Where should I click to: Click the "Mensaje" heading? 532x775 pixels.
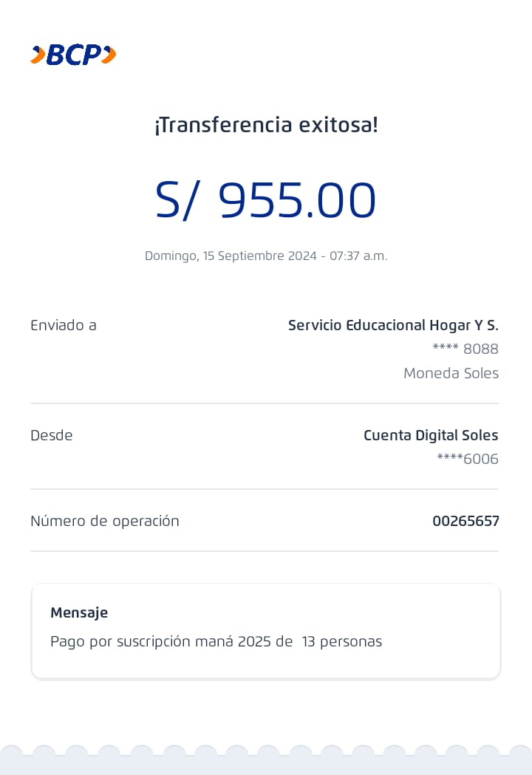point(79,612)
